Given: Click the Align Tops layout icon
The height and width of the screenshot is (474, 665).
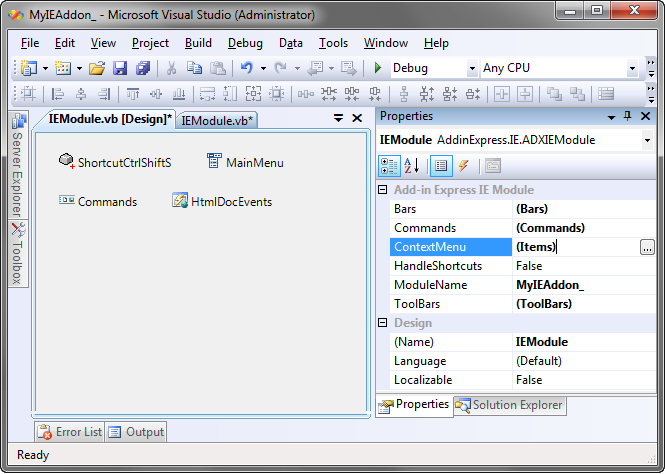Looking at the screenshot, I should click(133, 94).
